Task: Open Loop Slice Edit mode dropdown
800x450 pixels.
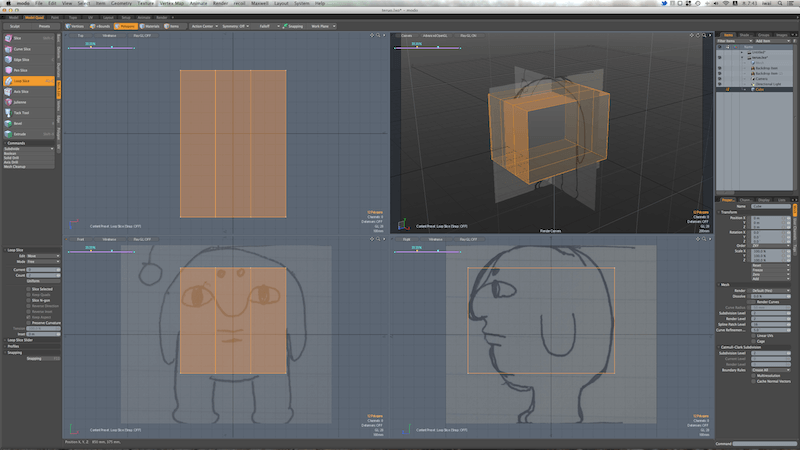Action: click(x=43, y=256)
